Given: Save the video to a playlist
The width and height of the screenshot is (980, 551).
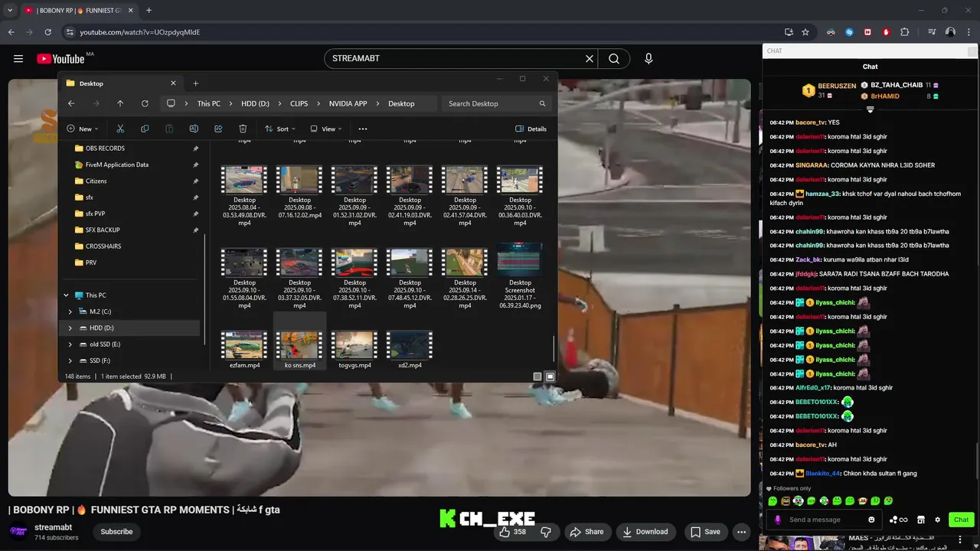Looking at the screenshot, I should pyautogui.click(x=705, y=532).
